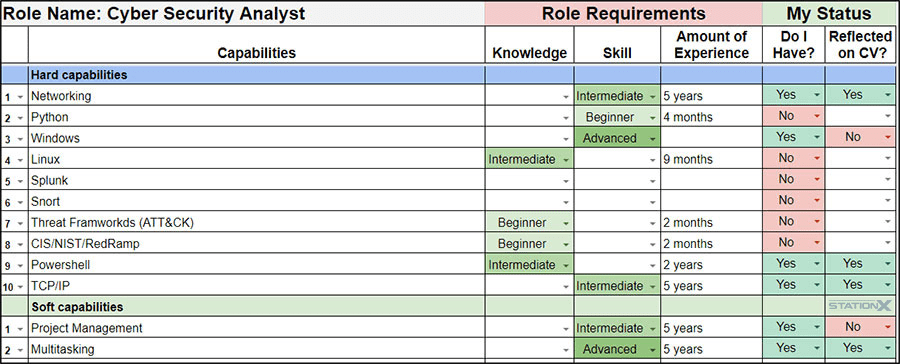The width and height of the screenshot is (900, 364).
Task: Open Windows 'Reflected on CV?' No dropdown
Action: [860, 138]
